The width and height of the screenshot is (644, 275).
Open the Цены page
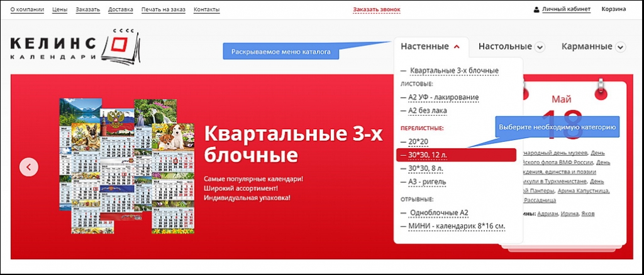pyautogui.click(x=60, y=9)
